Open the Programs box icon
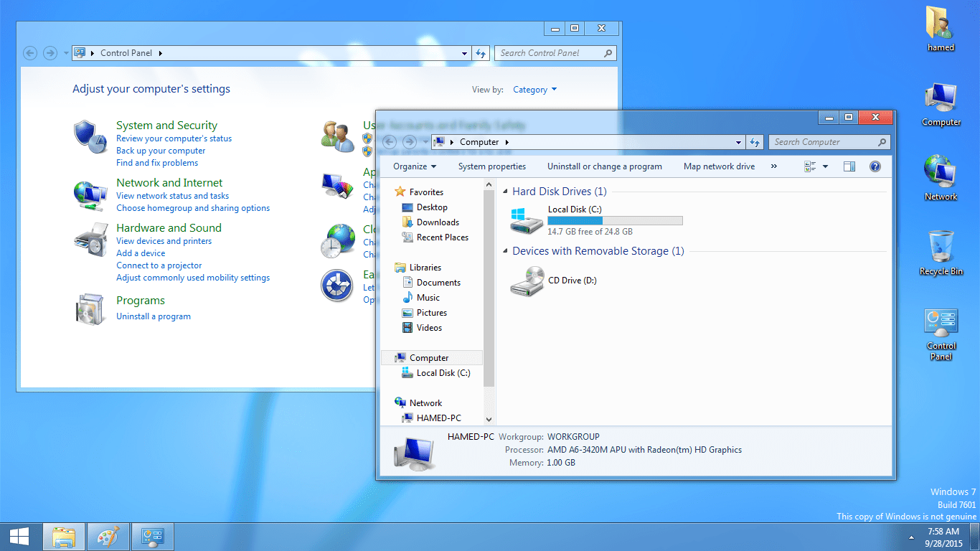 [90, 309]
